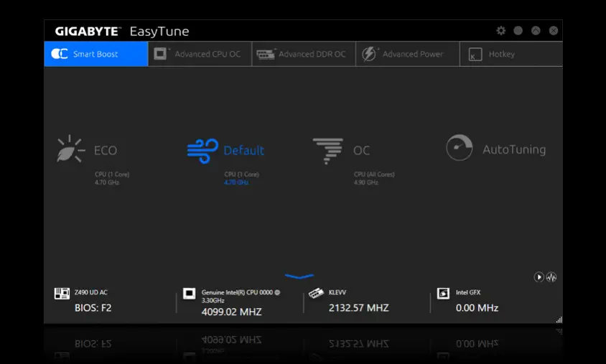Viewport: 606px width, 364px height.
Task: Click the AutoTuning text label
Action: [x=514, y=150]
